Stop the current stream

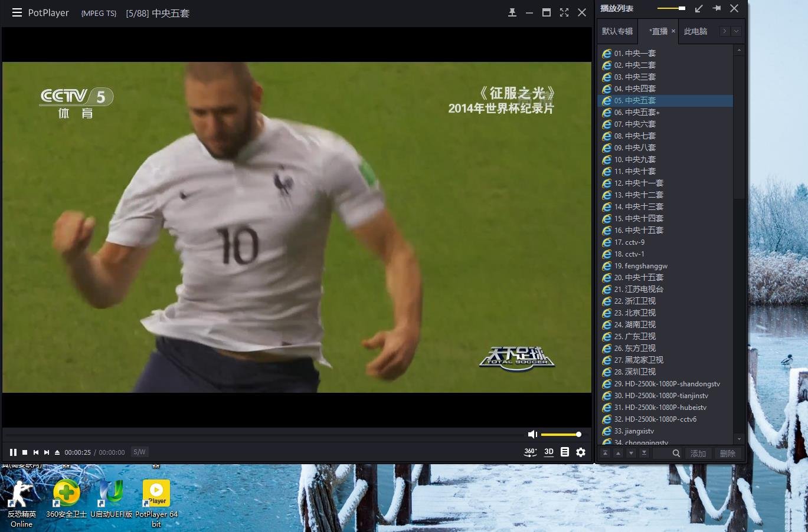[x=25, y=452]
